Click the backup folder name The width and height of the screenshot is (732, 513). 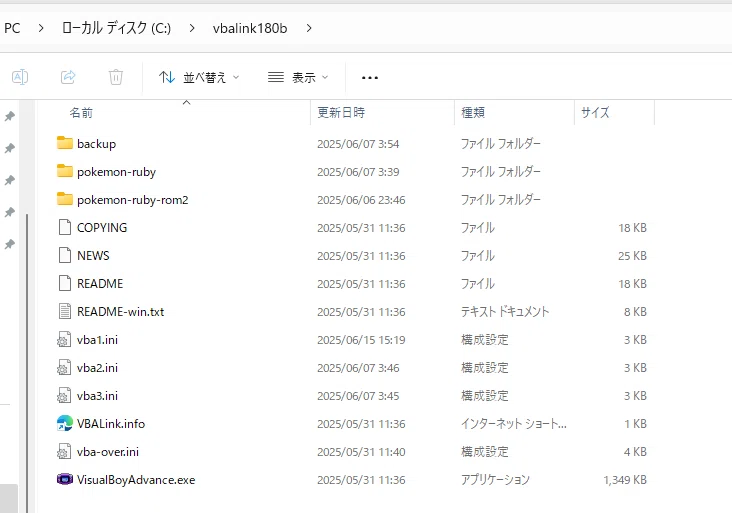(x=96, y=144)
